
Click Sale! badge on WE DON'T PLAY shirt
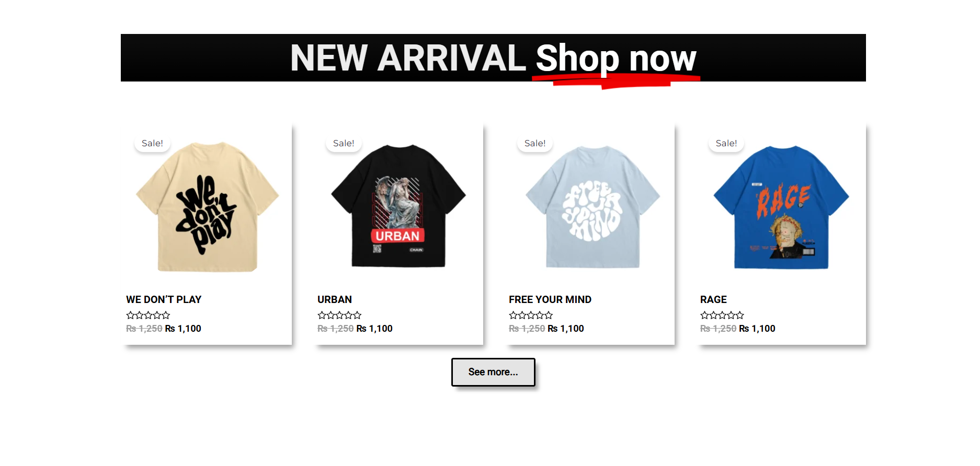[x=152, y=143]
